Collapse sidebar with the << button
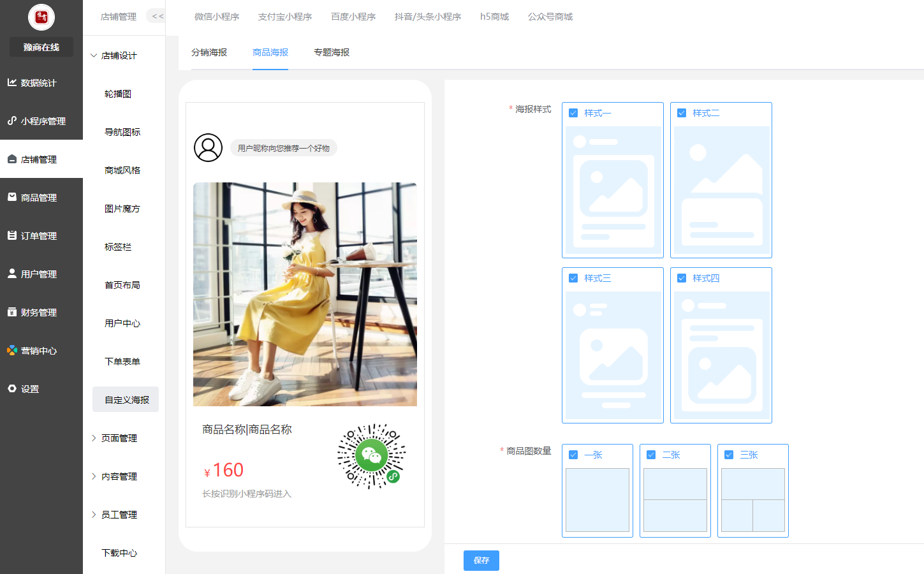The width and height of the screenshot is (924, 574). (158, 16)
